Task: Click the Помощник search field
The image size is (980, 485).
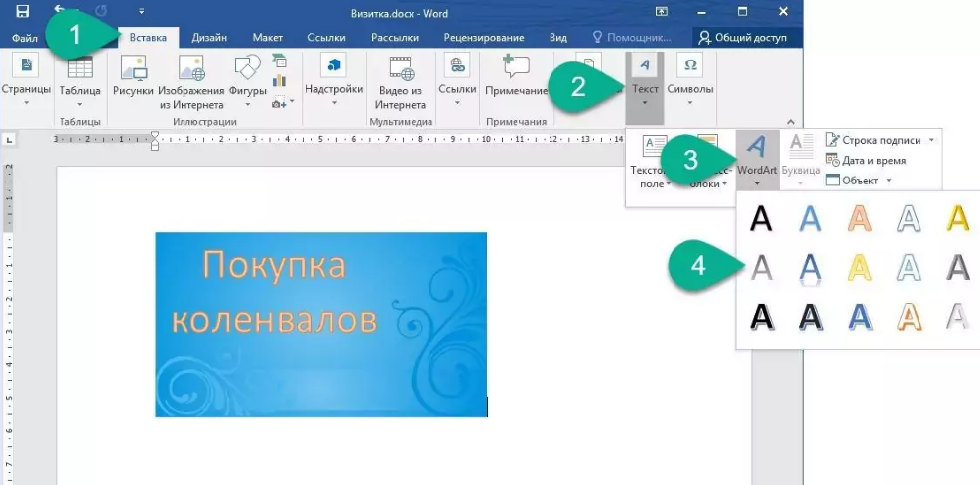Action: 633,38
